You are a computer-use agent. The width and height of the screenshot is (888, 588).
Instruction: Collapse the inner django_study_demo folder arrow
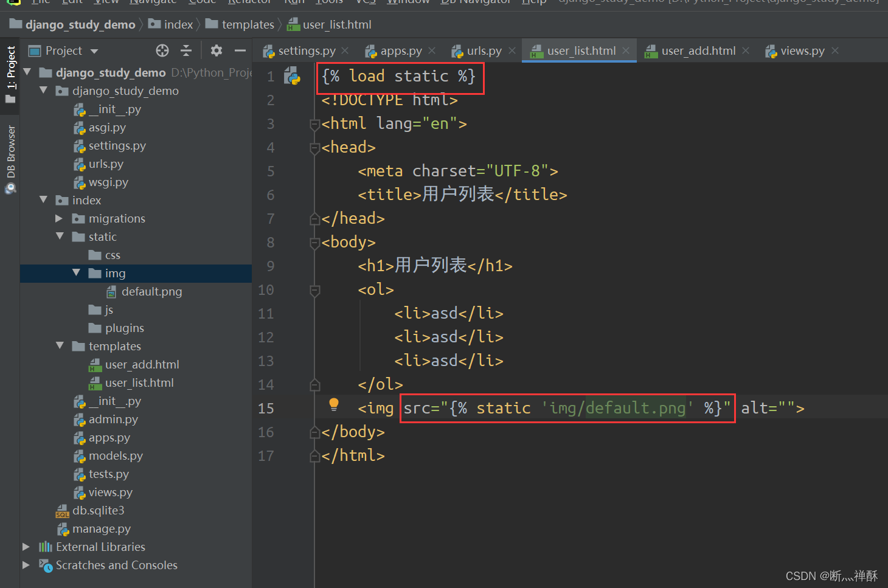[43, 90]
